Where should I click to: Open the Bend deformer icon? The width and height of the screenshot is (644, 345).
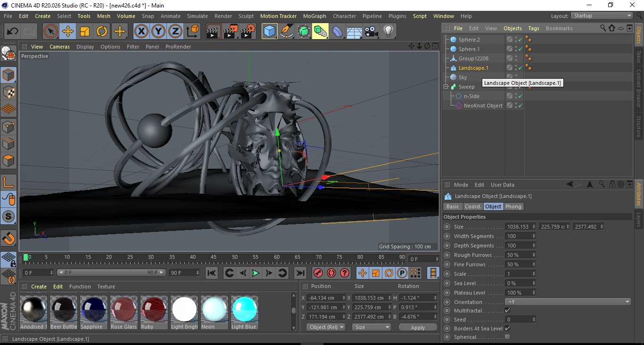(x=338, y=32)
